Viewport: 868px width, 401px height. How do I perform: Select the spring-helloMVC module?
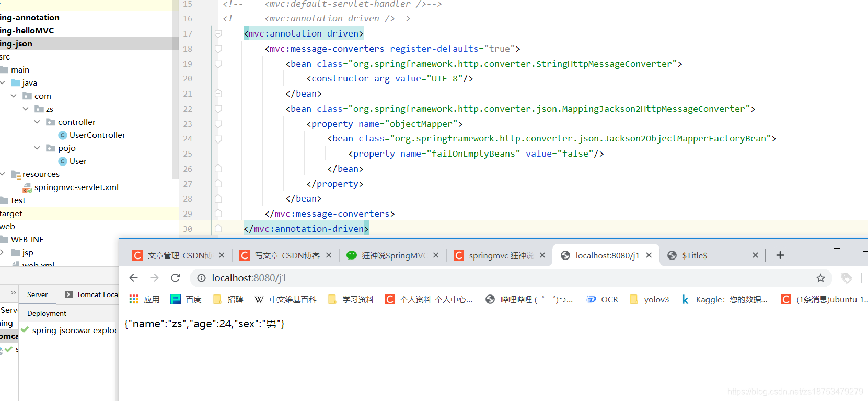27,30
